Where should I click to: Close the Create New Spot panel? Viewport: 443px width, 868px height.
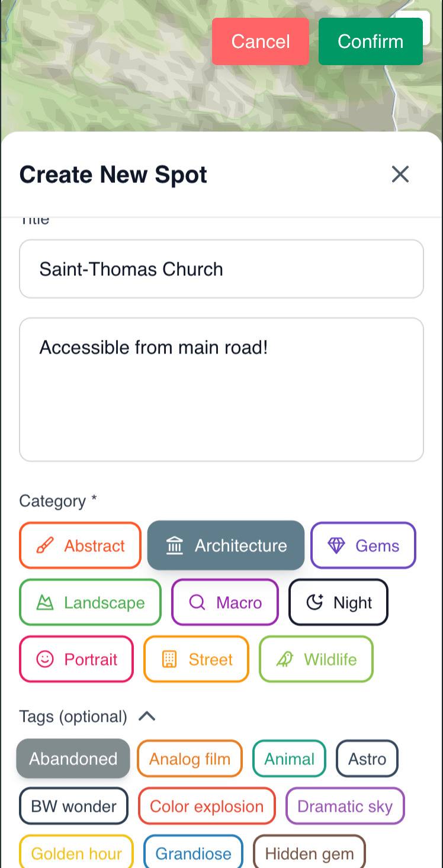(x=400, y=174)
